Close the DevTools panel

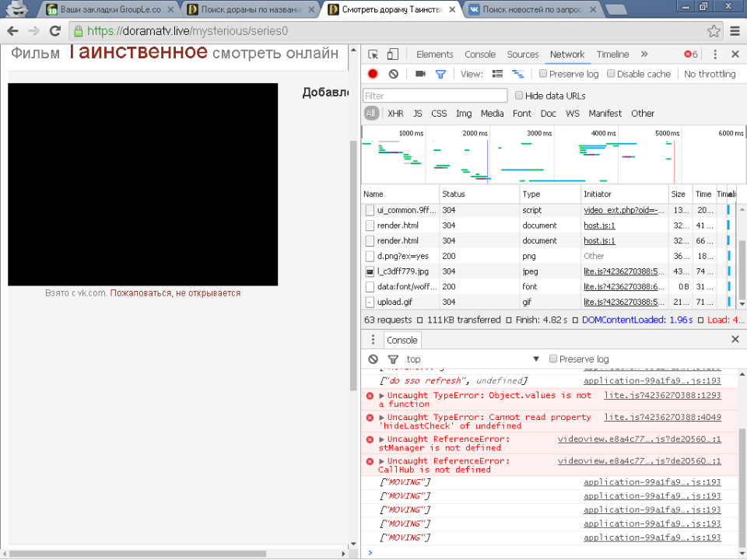[735, 54]
